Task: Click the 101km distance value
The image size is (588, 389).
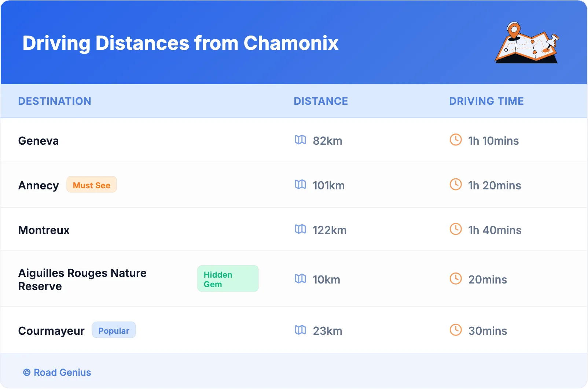Action: [x=328, y=186]
